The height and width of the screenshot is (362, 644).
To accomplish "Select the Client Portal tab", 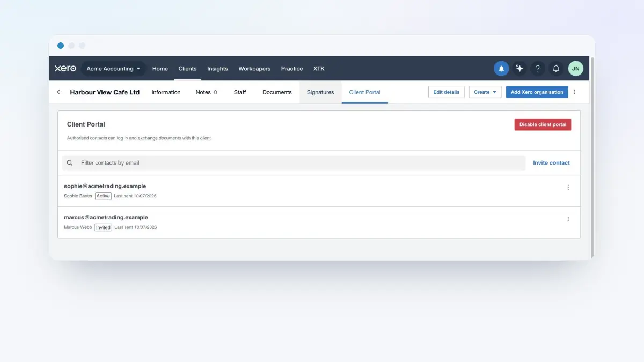I will tap(365, 92).
